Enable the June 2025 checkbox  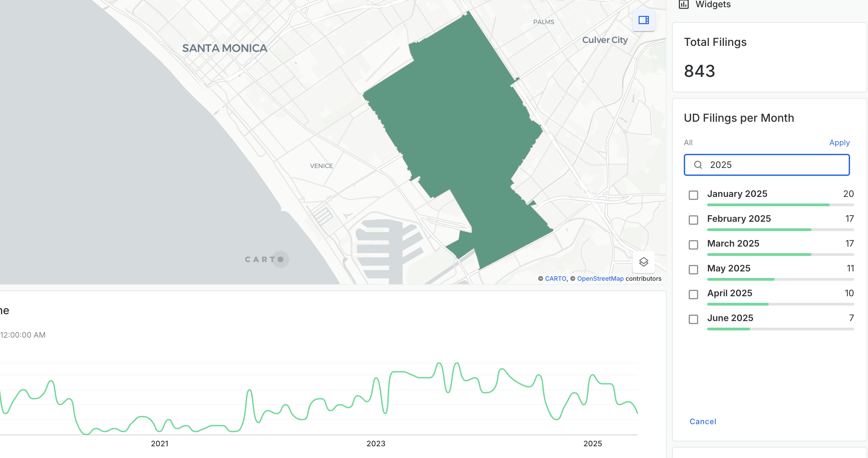693,319
